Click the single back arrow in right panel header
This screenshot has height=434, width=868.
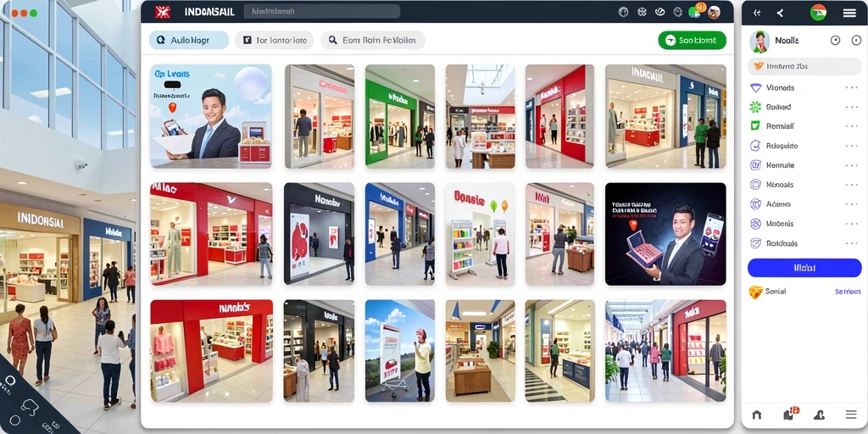pos(780,13)
